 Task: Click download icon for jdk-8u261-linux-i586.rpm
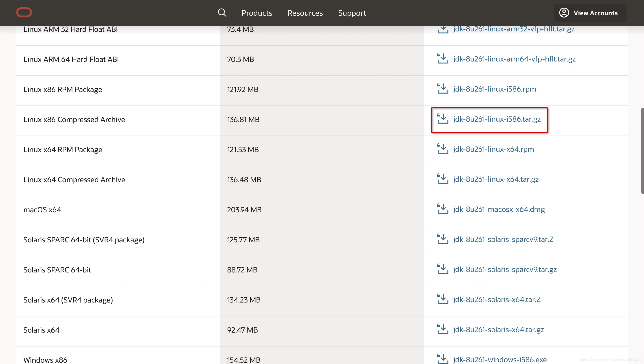[x=442, y=88]
